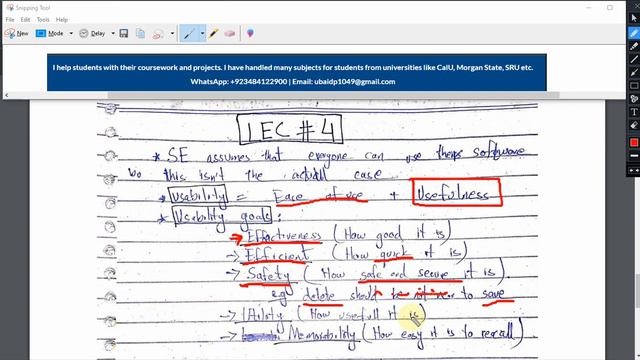The width and height of the screenshot is (640, 360).
Task: Click the "Usability goals" boxed text
Action: tap(223, 216)
